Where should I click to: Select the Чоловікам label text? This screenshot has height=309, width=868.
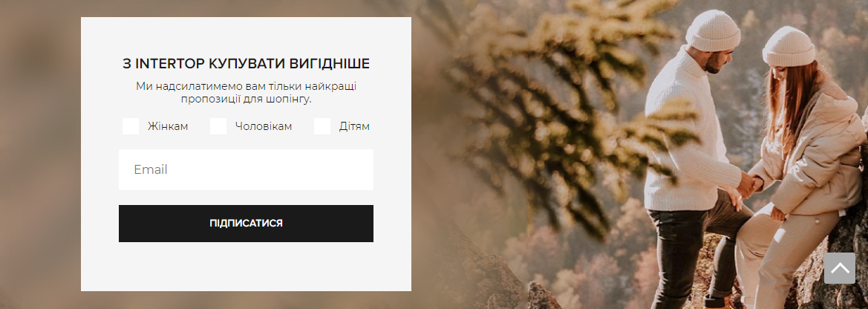click(264, 126)
